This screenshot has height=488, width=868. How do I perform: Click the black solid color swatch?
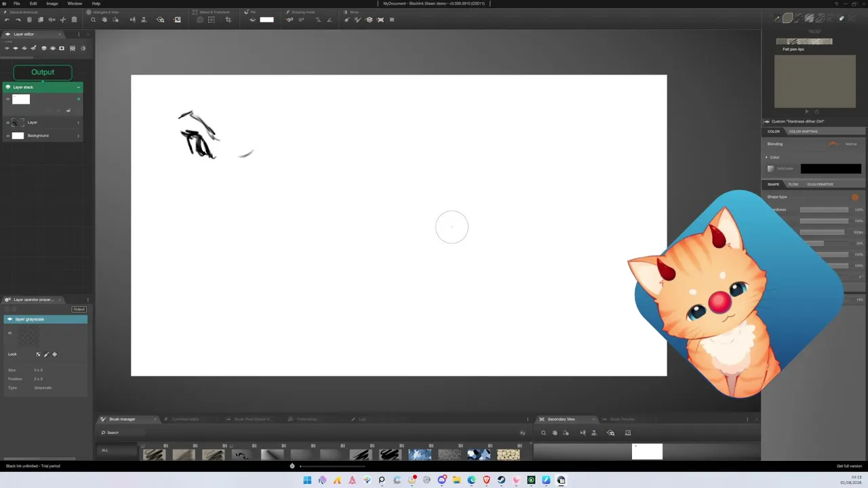point(831,169)
